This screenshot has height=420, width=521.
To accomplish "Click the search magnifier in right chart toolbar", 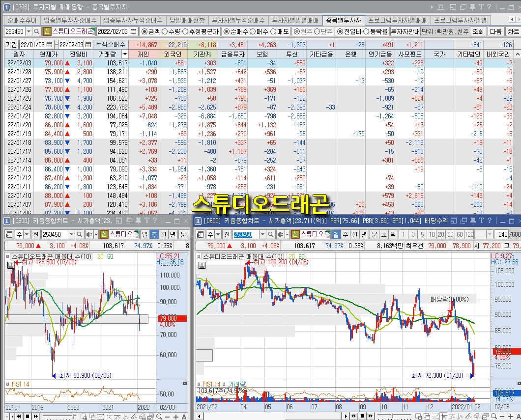I will [271, 234].
